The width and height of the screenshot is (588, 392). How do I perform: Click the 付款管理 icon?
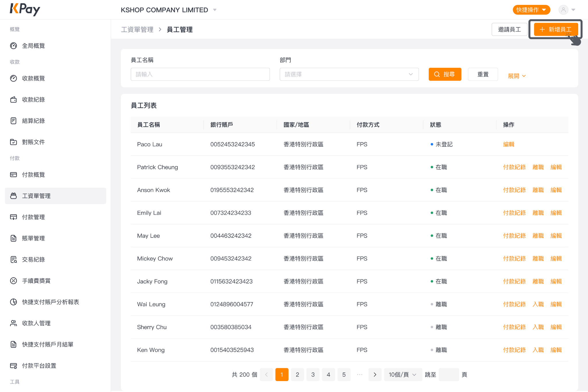13,217
